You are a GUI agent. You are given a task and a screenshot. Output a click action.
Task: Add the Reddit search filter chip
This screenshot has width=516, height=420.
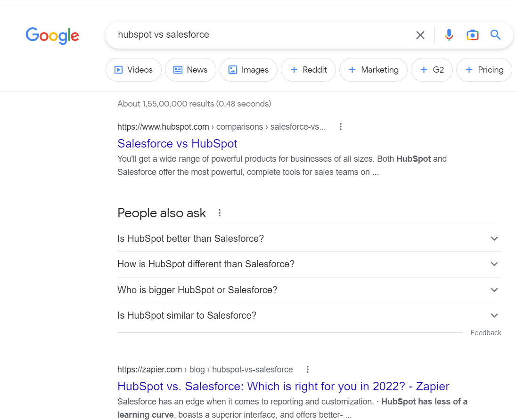(x=308, y=69)
